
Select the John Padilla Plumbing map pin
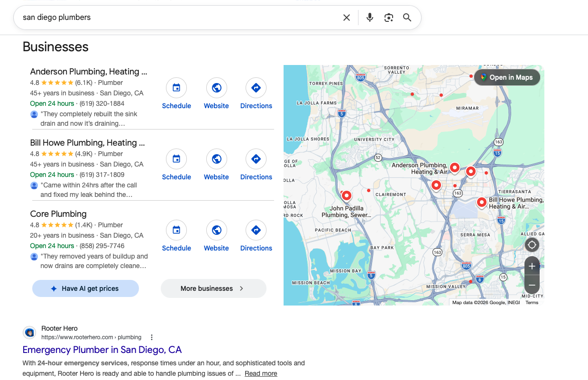347,195
